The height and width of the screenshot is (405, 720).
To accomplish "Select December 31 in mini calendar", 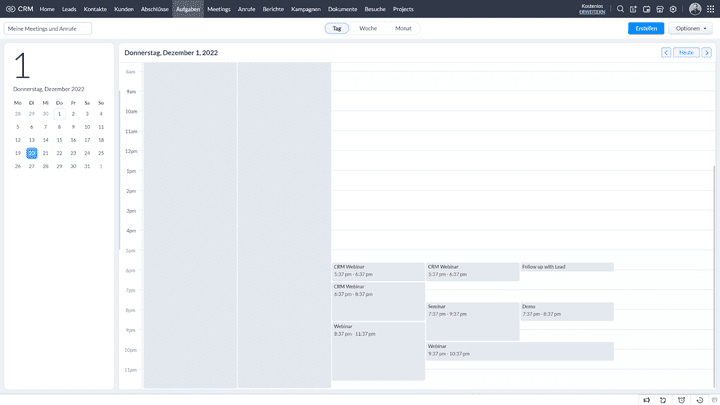I will point(87,166).
